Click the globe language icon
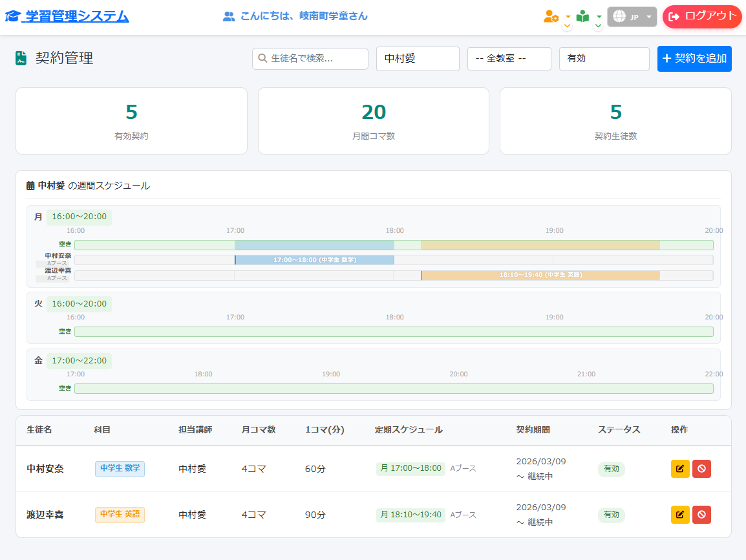 pyautogui.click(x=619, y=17)
